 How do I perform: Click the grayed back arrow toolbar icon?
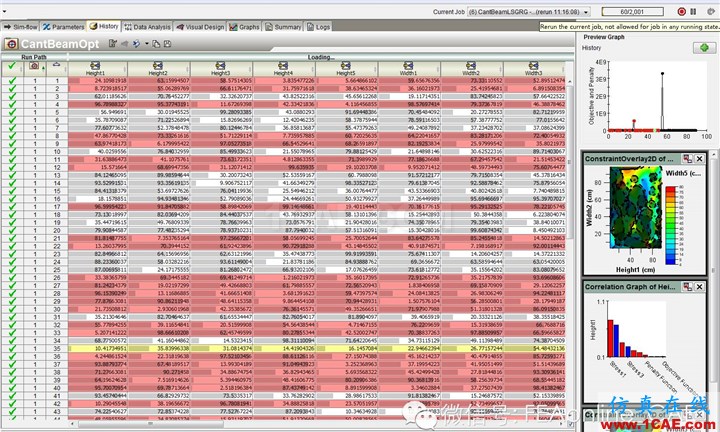pos(124,44)
